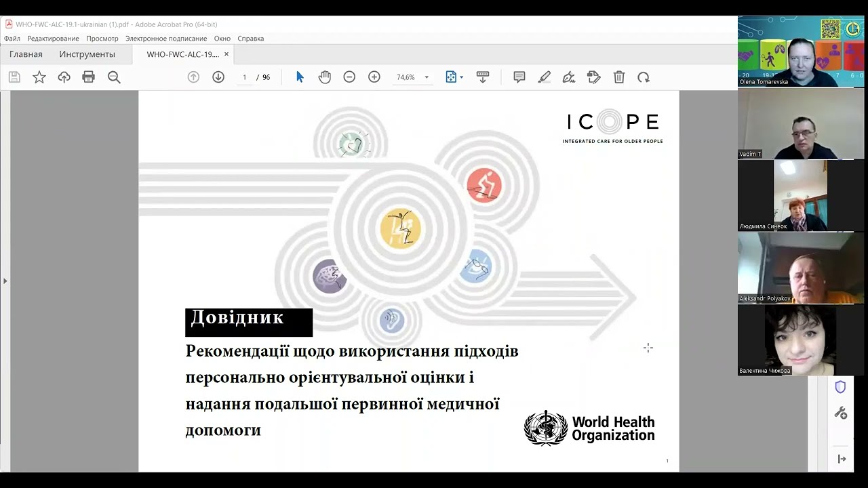Delete with the trash icon

point(619,77)
